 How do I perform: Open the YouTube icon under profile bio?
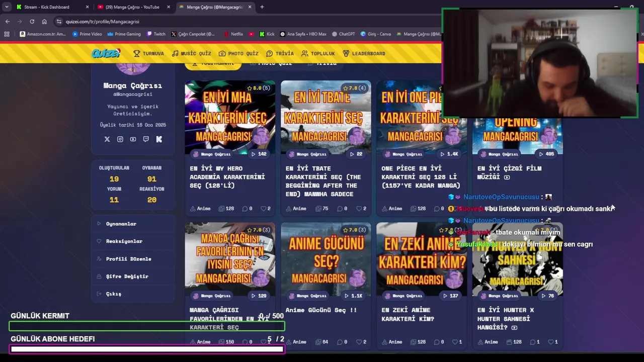click(133, 139)
